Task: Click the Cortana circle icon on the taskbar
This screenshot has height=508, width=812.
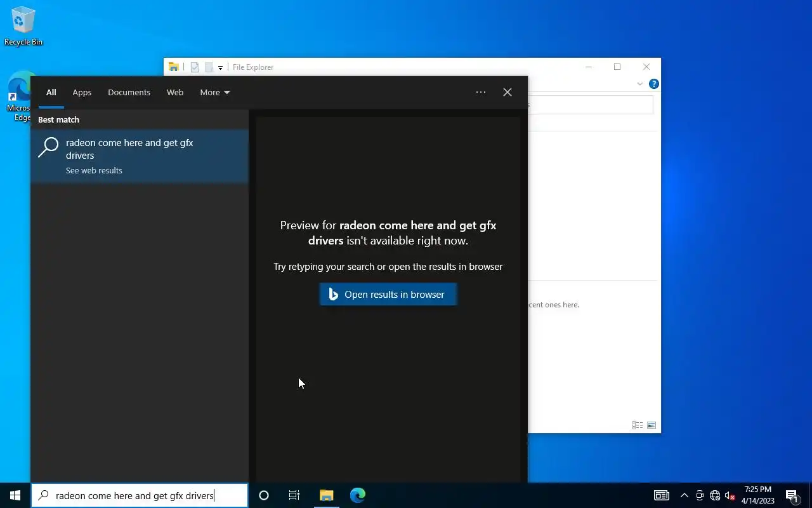Action: (x=264, y=495)
